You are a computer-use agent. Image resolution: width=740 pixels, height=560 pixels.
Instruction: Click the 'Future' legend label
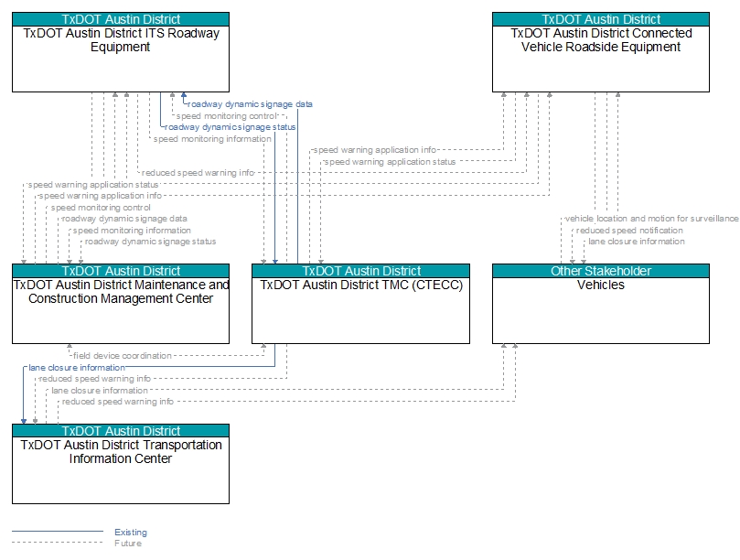click(128, 543)
